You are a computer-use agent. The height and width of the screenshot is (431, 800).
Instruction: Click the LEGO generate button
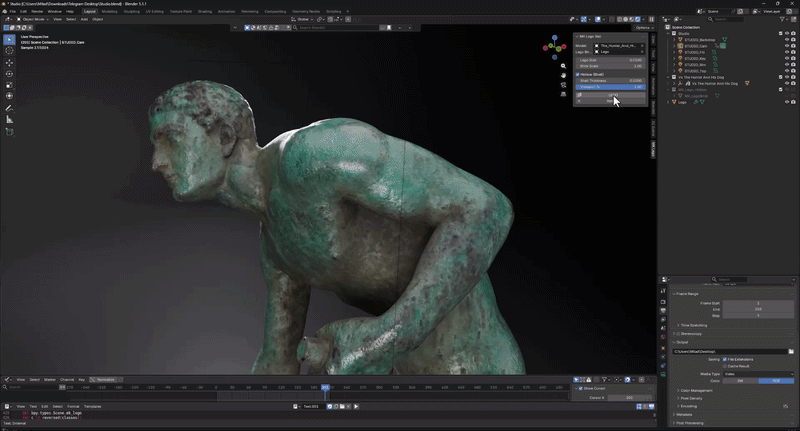pos(611,95)
